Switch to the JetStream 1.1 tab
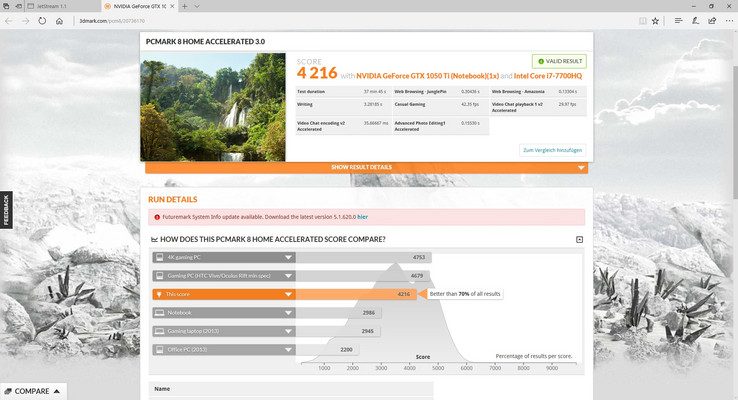 pos(52,6)
